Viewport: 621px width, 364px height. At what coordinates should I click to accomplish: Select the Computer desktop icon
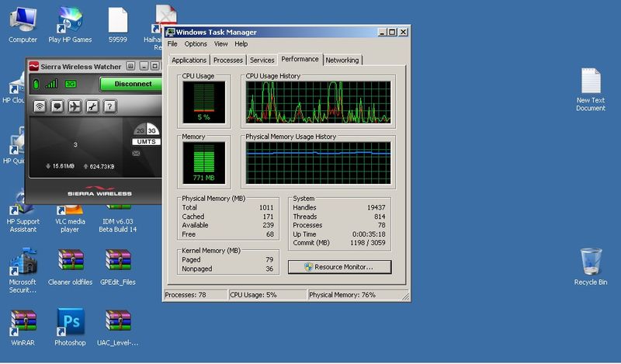click(23, 26)
